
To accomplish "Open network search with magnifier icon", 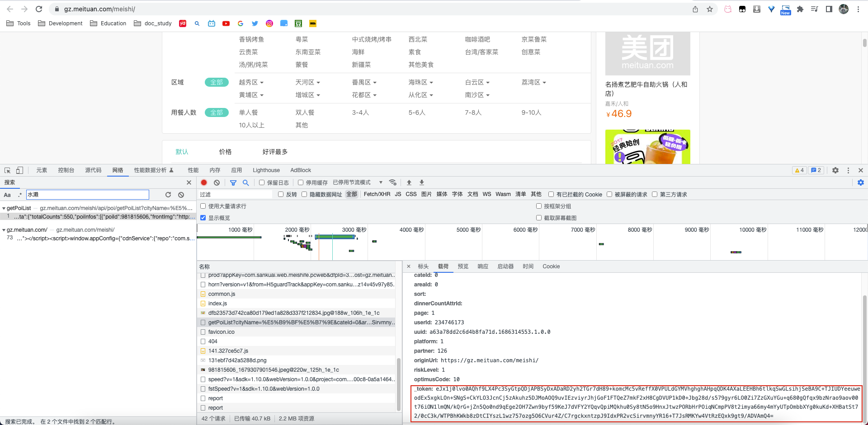I will coord(246,182).
